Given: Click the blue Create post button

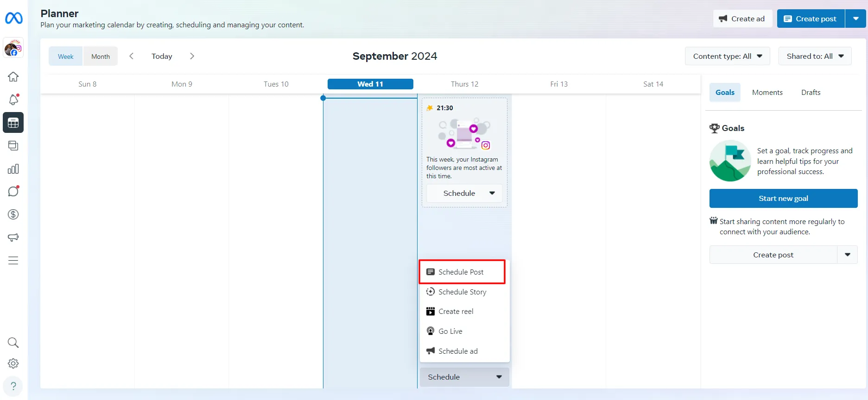Looking at the screenshot, I should click(811, 19).
